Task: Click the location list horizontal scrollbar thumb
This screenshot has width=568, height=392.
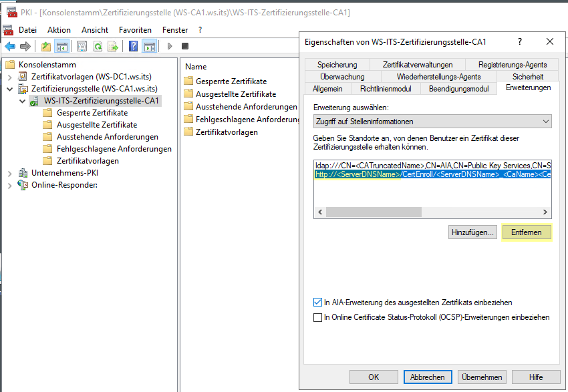Action: [374, 212]
